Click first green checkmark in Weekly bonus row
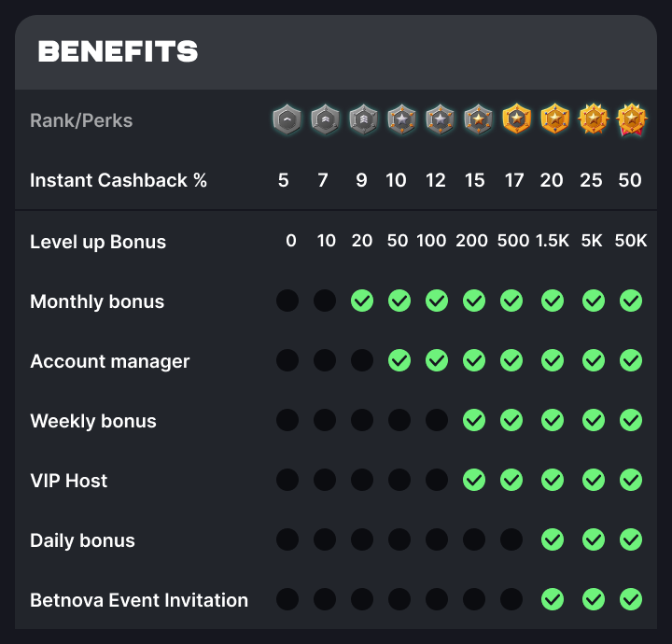The height and width of the screenshot is (644, 672). tap(474, 420)
